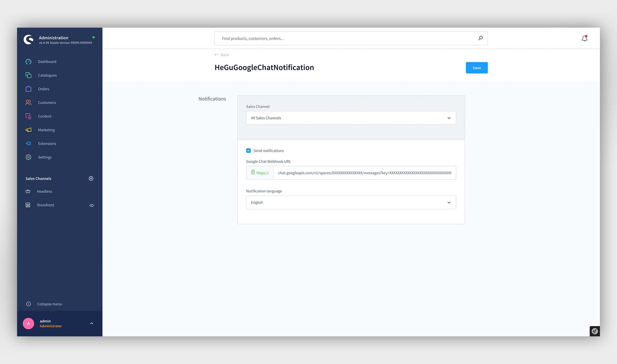
Task: Click the HeGuGoogleChatNotification title
Action: (264, 67)
